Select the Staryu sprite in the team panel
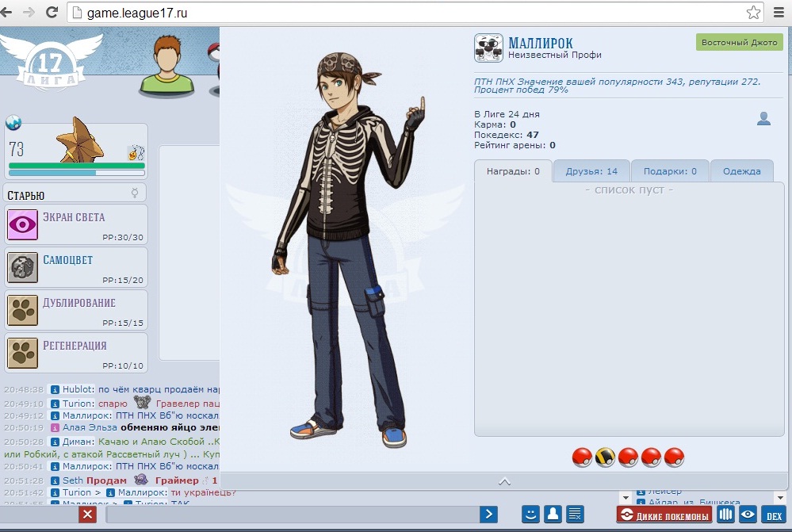792x532 pixels. [80, 140]
